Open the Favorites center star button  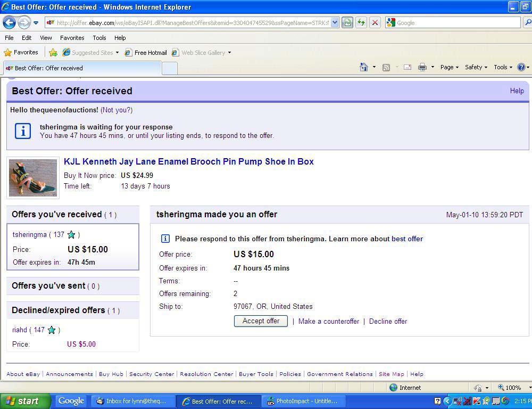pyautogui.click(x=21, y=52)
